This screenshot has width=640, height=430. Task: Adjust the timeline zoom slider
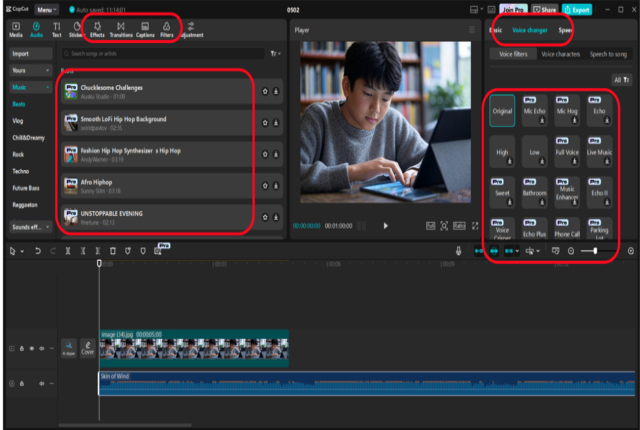(x=597, y=251)
